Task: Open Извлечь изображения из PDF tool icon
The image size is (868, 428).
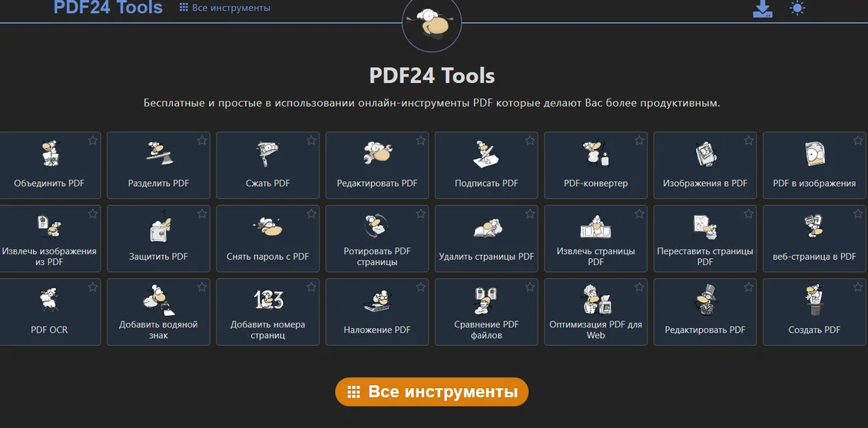Action: point(50,226)
